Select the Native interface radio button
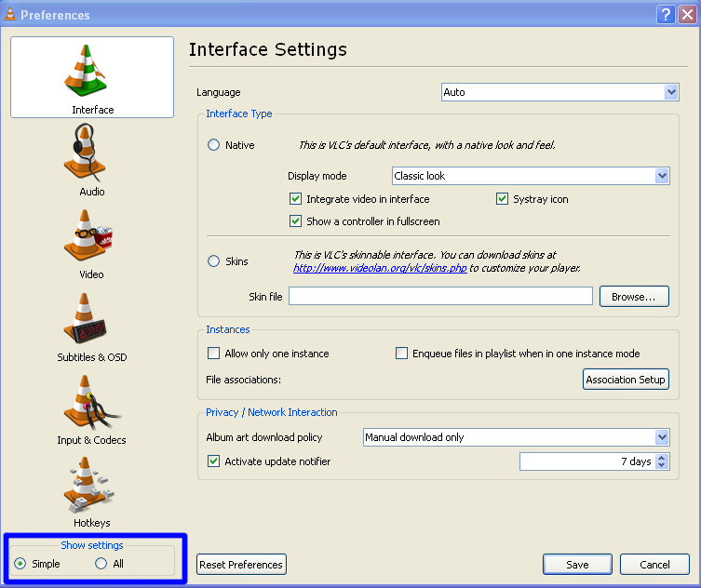 pyautogui.click(x=214, y=145)
